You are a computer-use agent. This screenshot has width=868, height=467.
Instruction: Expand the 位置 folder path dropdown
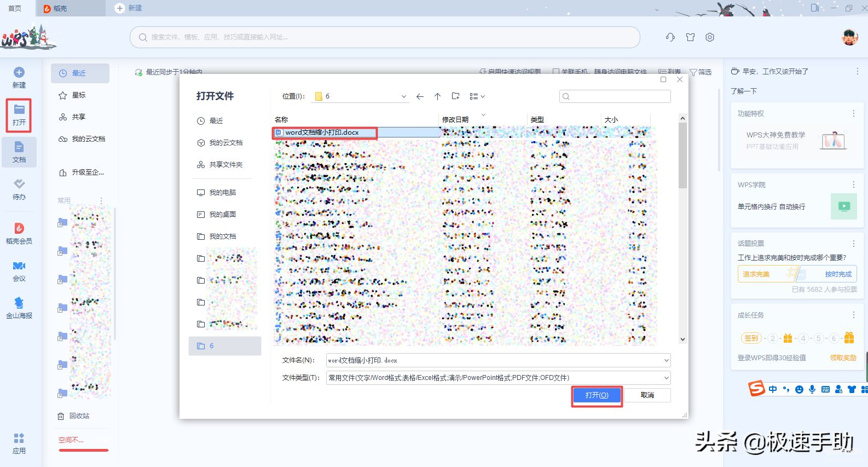(x=404, y=96)
